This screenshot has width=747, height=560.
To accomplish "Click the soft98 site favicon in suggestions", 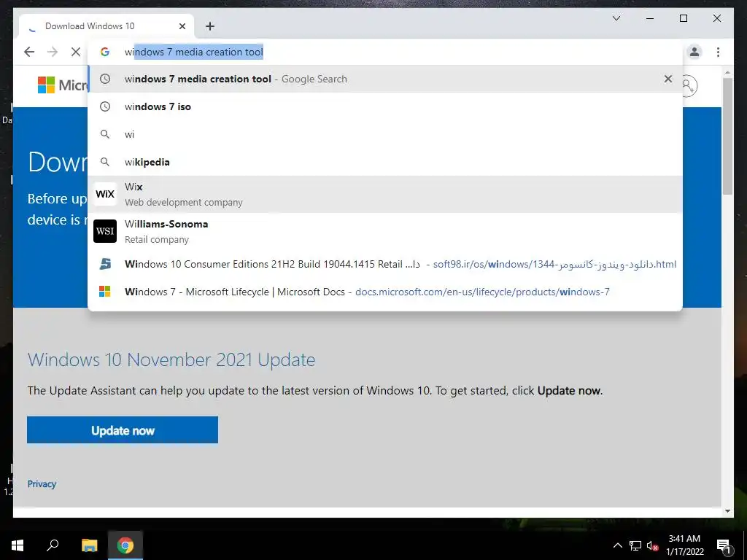I will pos(105,264).
